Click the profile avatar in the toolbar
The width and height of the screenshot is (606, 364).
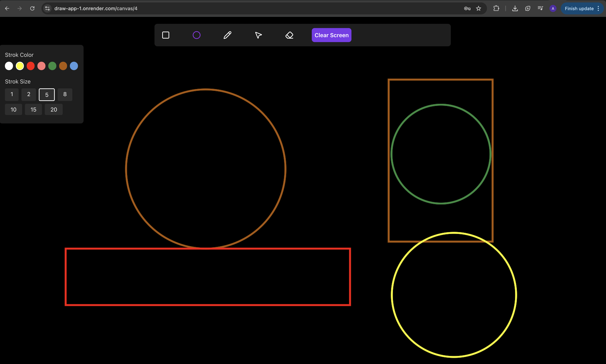point(553,8)
